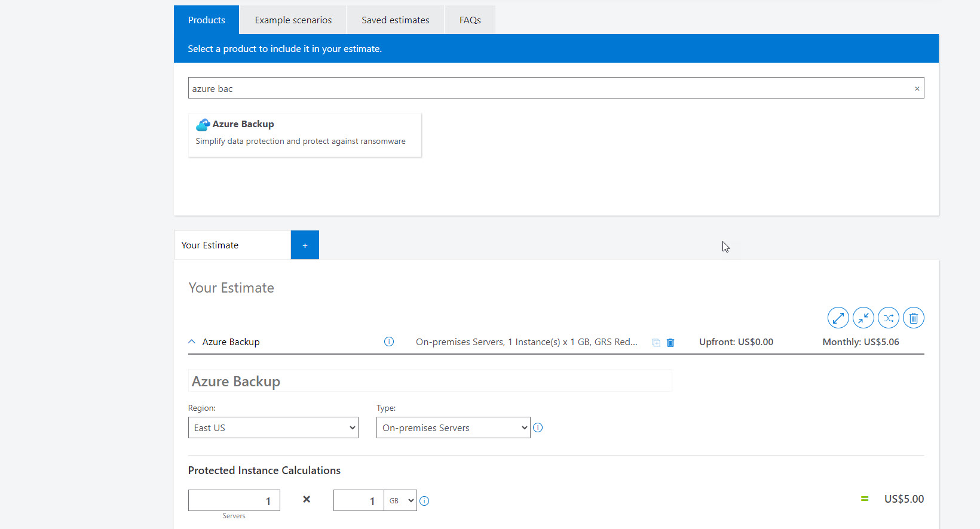
Task: Open the Type dropdown for On-premises Servers
Action: coord(453,427)
